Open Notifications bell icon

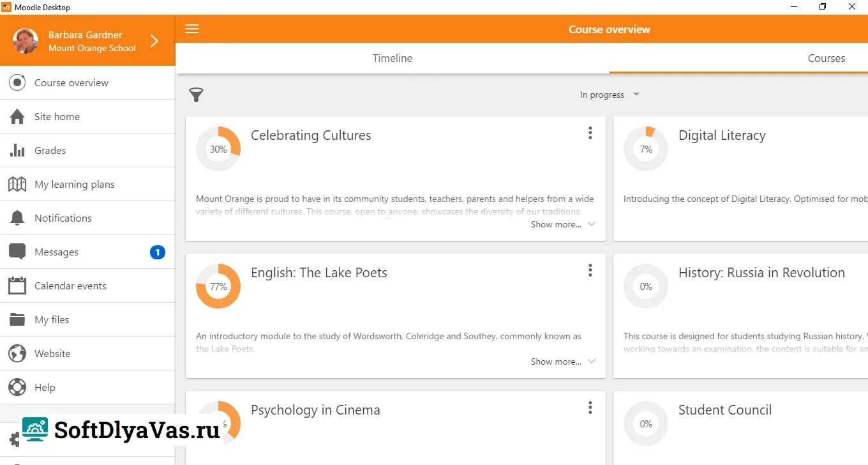click(x=17, y=218)
